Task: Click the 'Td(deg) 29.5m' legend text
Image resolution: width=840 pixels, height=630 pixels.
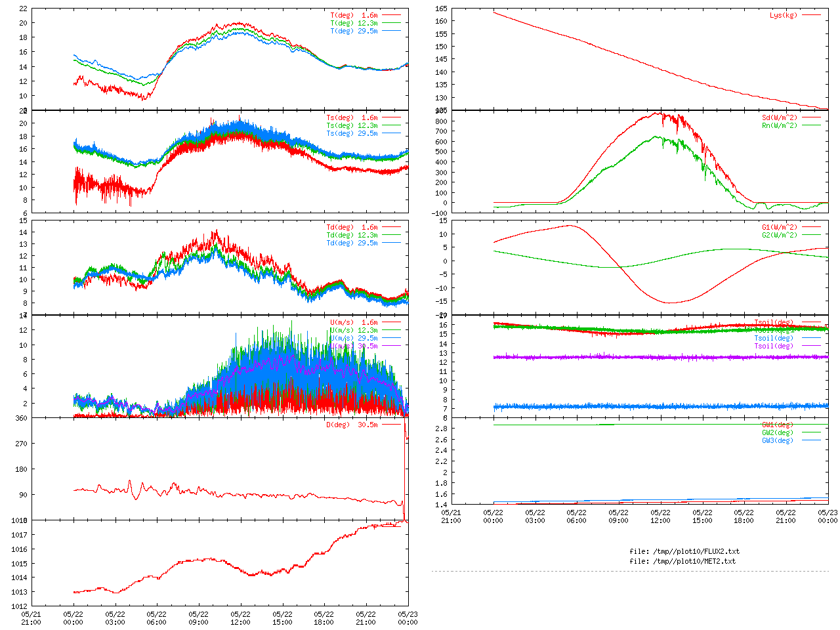Action: 352,243
